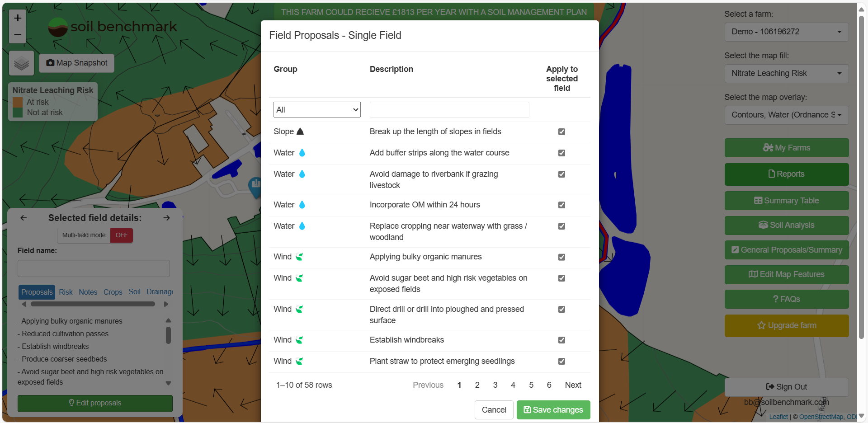Click the back arrow in Selected field details

click(x=24, y=218)
